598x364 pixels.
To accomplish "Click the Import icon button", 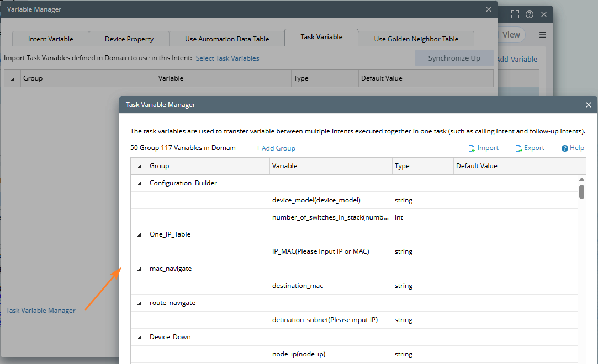I will (484, 148).
